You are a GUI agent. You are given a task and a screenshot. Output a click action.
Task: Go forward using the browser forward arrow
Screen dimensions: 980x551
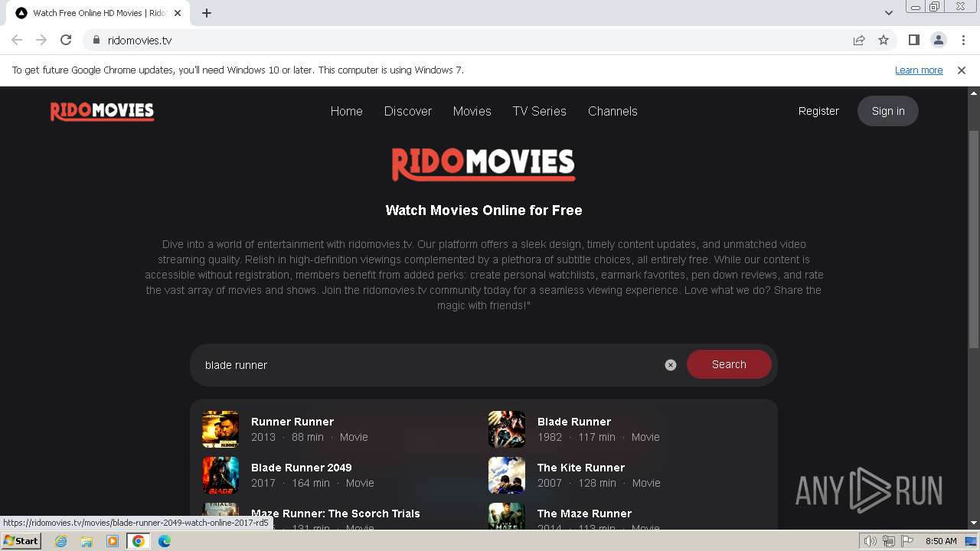pyautogui.click(x=41, y=40)
